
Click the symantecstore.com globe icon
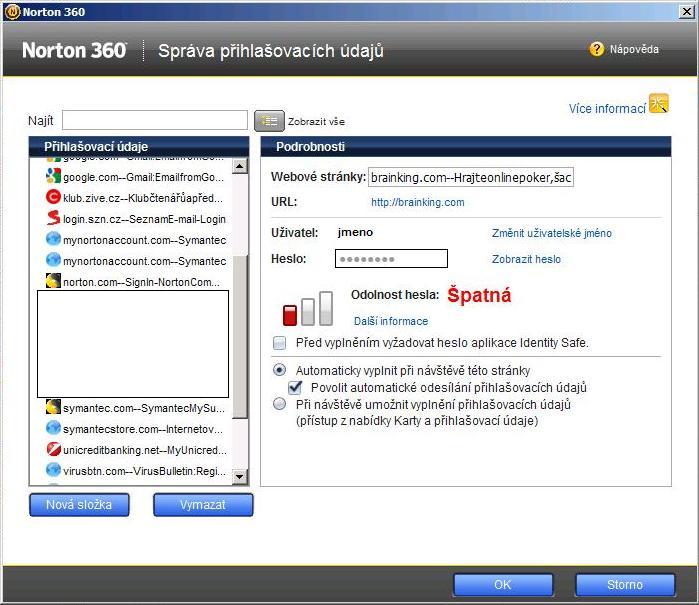coord(53,428)
